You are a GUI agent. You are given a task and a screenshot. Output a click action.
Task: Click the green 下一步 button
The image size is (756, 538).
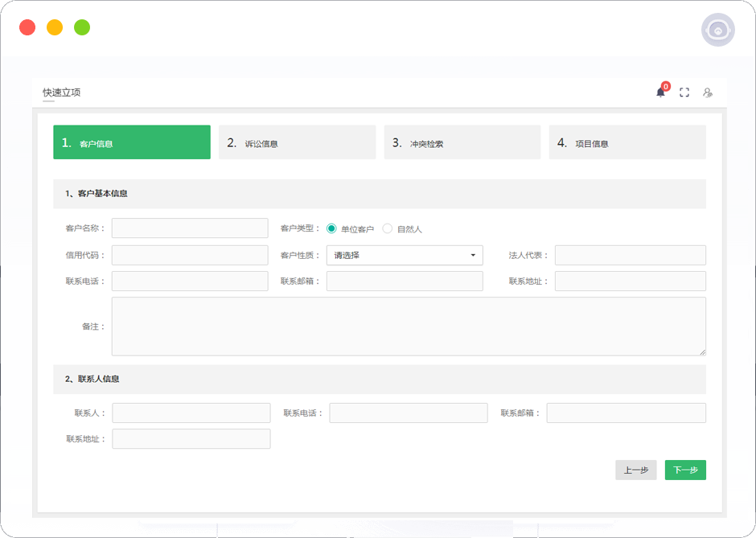pyautogui.click(x=685, y=470)
